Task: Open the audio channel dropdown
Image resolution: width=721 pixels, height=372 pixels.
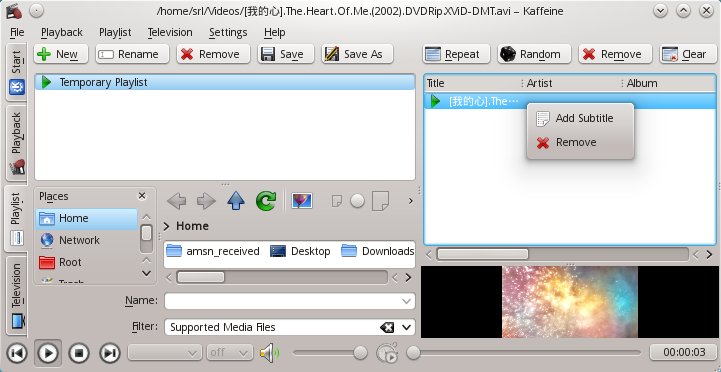Action: (165, 353)
